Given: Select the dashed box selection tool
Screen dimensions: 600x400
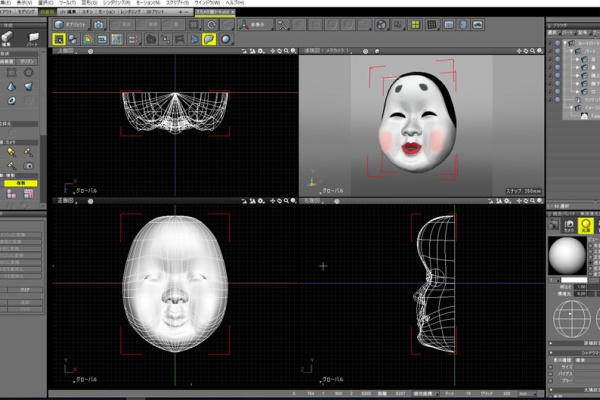Looking at the screenshot, I should click(194, 25).
